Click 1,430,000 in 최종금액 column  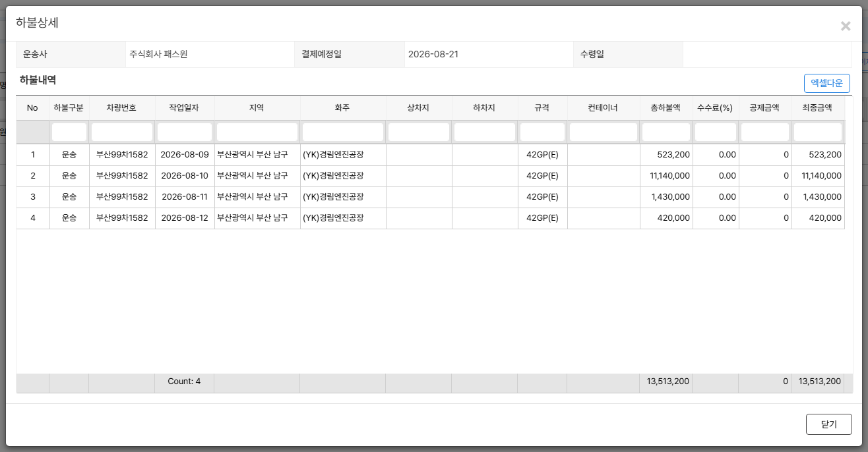click(x=818, y=197)
